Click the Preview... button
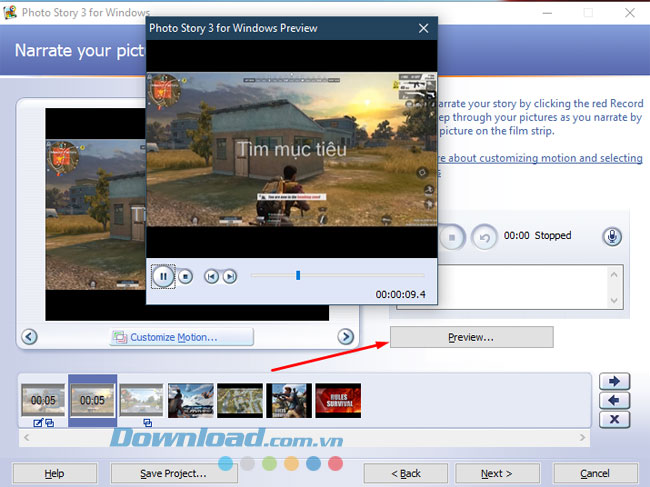The image size is (650, 487). click(471, 337)
